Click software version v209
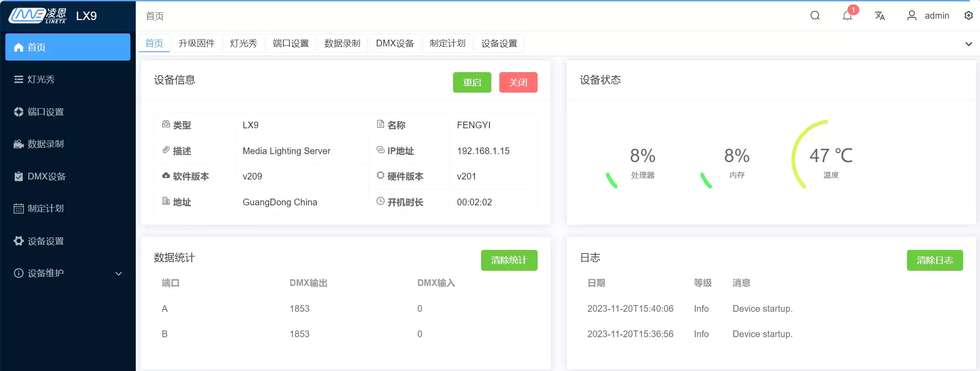980x371 pixels. click(x=252, y=176)
